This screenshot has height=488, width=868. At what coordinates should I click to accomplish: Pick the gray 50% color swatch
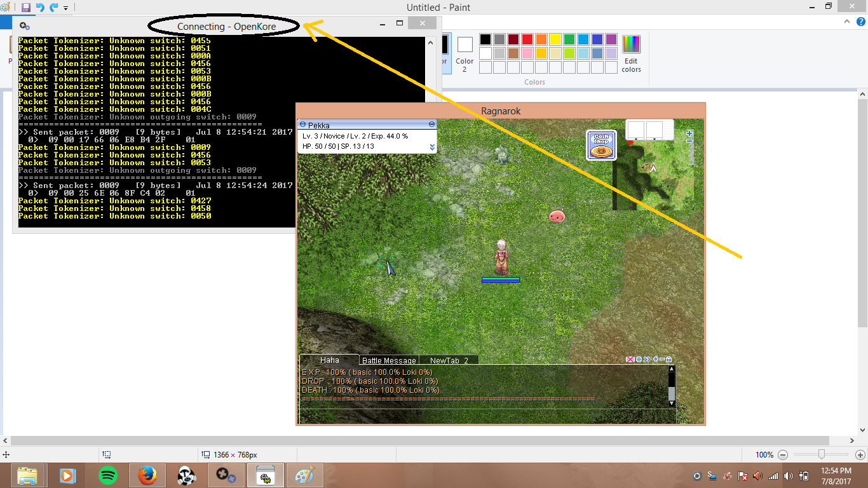point(499,39)
